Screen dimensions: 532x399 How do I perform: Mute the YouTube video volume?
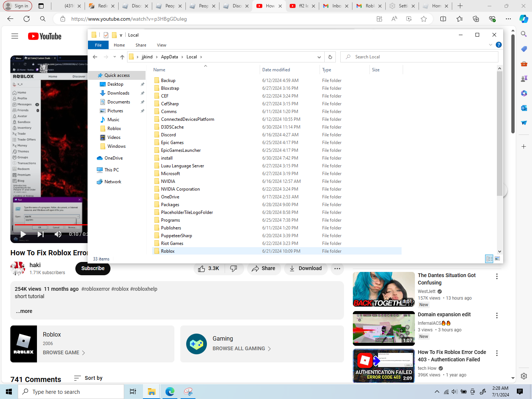click(x=58, y=234)
